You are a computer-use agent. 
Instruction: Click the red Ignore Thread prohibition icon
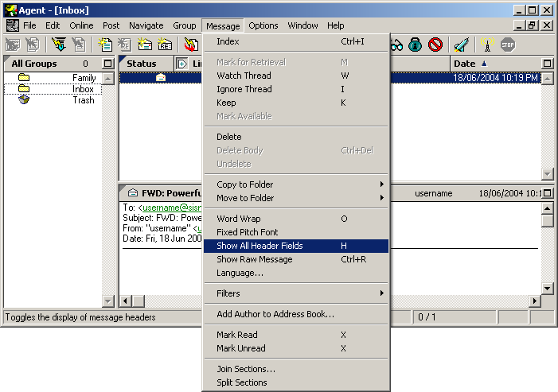(x=435, y=45)
